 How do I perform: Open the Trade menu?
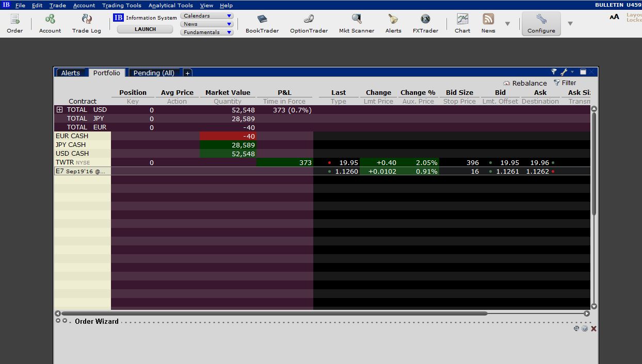tap(58, 5)
